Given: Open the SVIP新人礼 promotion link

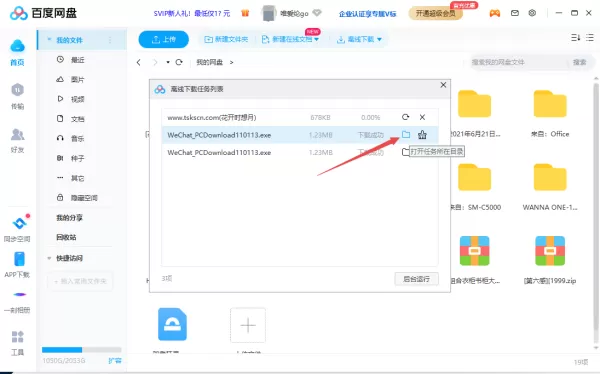Looking at the screenshot, I should pyautogui.click(x=192, y=13).
